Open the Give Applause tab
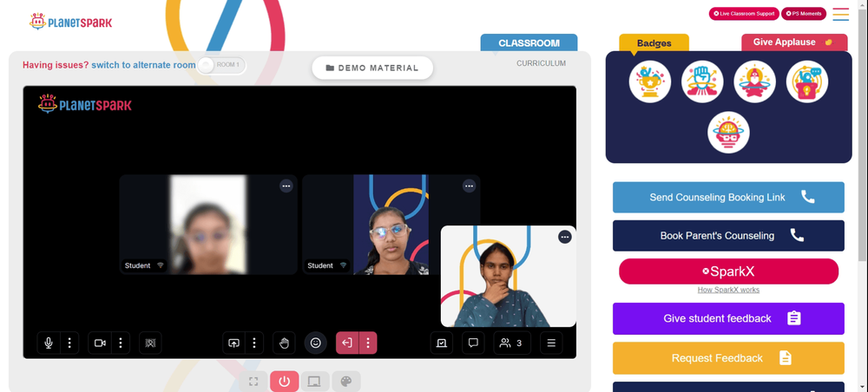The image size is (868, 392). click(x=794, y=42)
